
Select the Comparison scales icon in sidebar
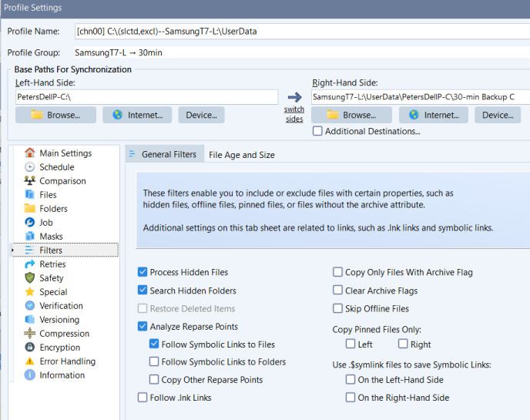[x=30, y=181]
